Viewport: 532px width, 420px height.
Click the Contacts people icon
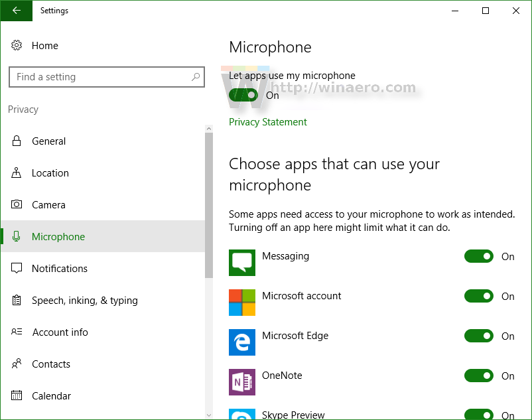click(x=17, y=364)
